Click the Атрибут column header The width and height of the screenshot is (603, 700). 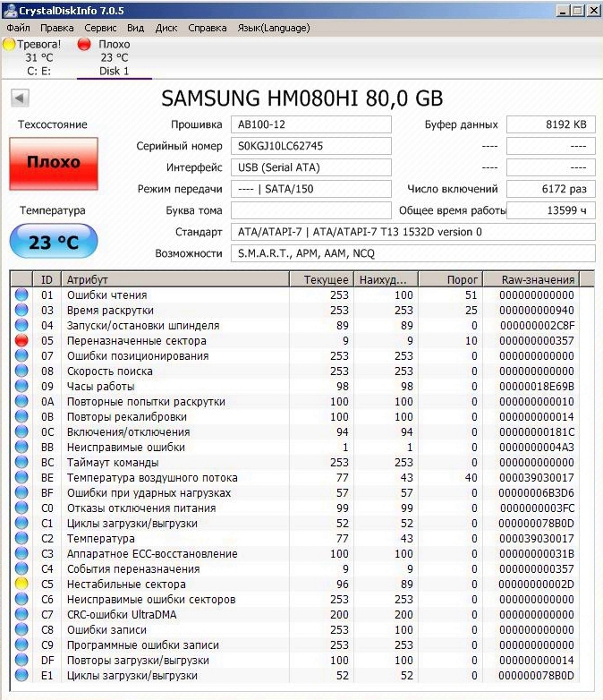coord(175,279)
